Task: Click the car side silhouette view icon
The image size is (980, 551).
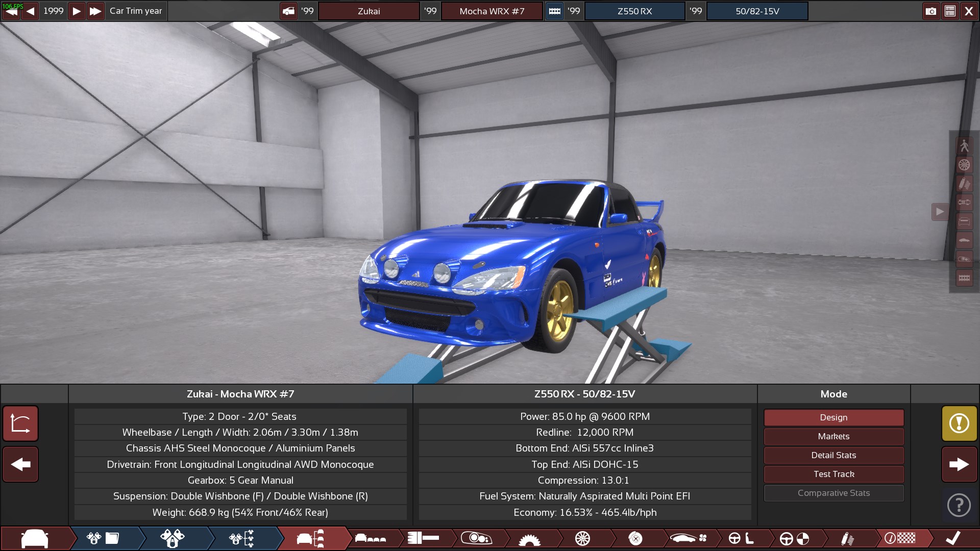Action: pos(964,240)
